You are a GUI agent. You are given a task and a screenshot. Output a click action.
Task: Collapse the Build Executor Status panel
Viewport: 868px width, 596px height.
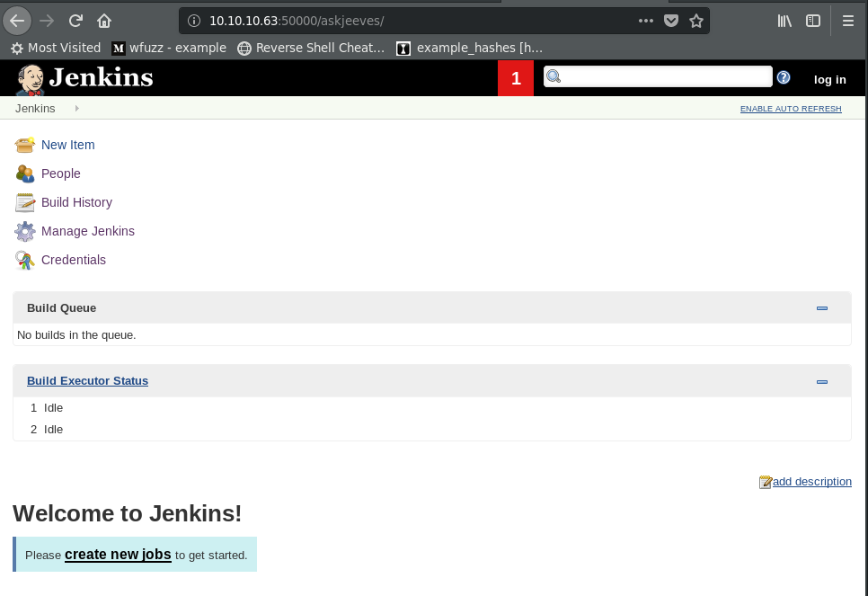pos(821,382)
